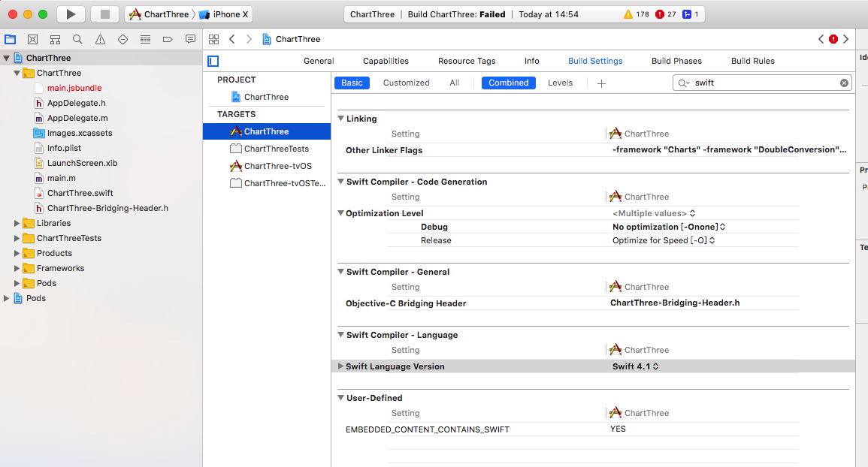Open the Find navigator
Screen dimensions: 868x467
coord(77,39)
